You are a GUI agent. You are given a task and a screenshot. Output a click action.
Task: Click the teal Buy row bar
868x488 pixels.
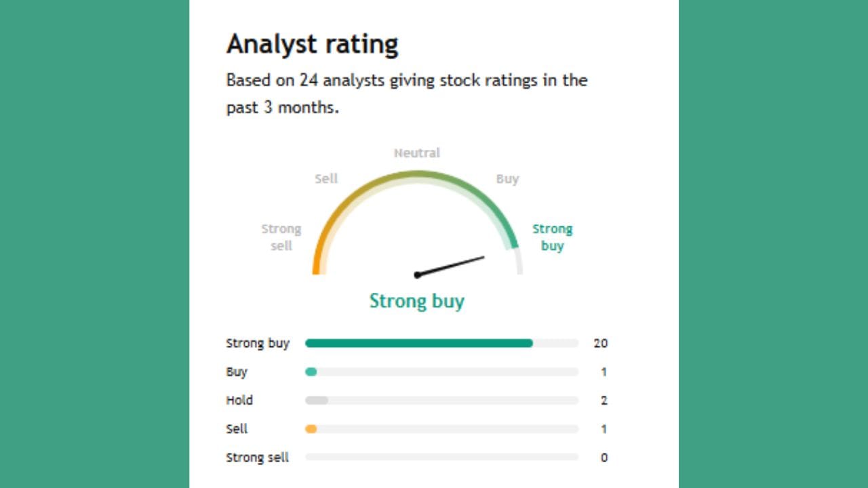pos(311,372)
